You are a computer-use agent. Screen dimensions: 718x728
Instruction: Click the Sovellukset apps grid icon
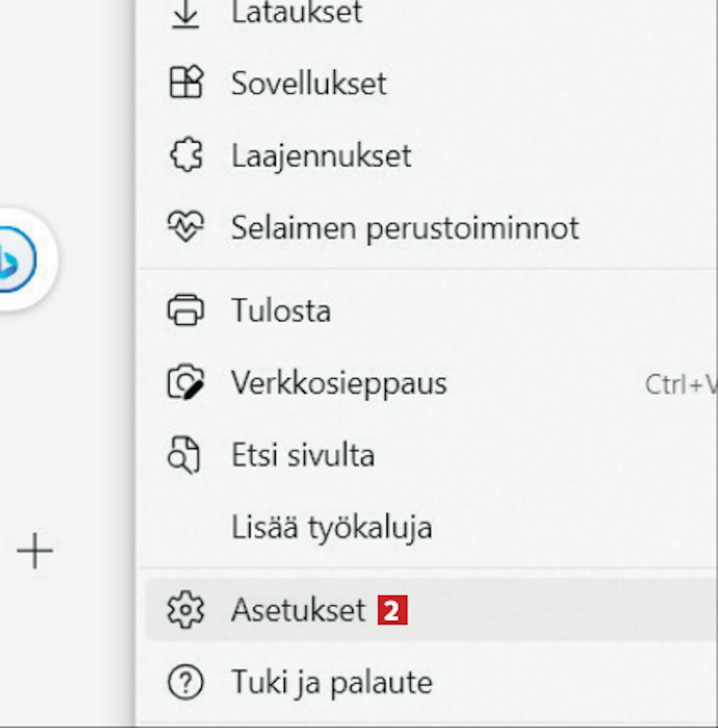[x=186, y=82]
